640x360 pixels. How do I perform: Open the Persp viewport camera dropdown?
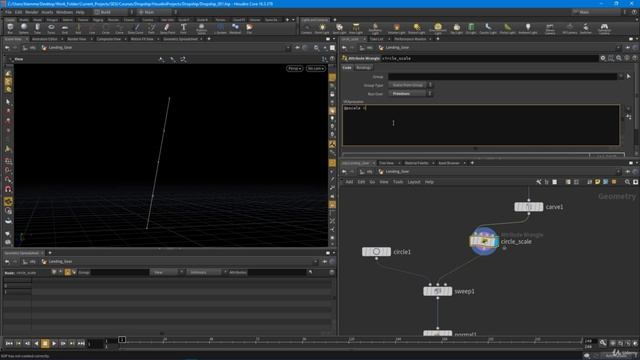[x=294, y=68]
